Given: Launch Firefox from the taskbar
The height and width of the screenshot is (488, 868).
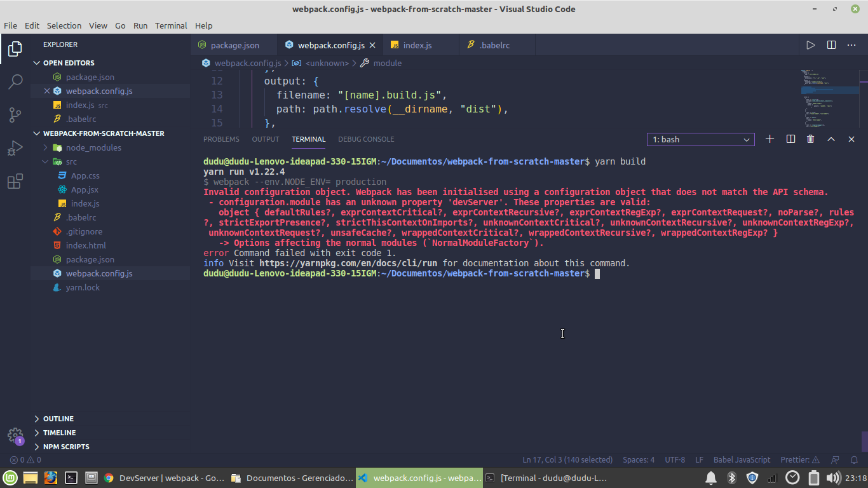Looking at the screenshot, I should point(51,478).
